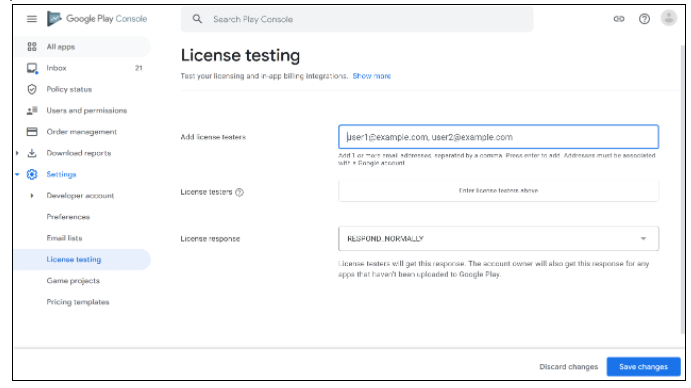
Task: Click the License testers help icon
Action: click(239, 192)
